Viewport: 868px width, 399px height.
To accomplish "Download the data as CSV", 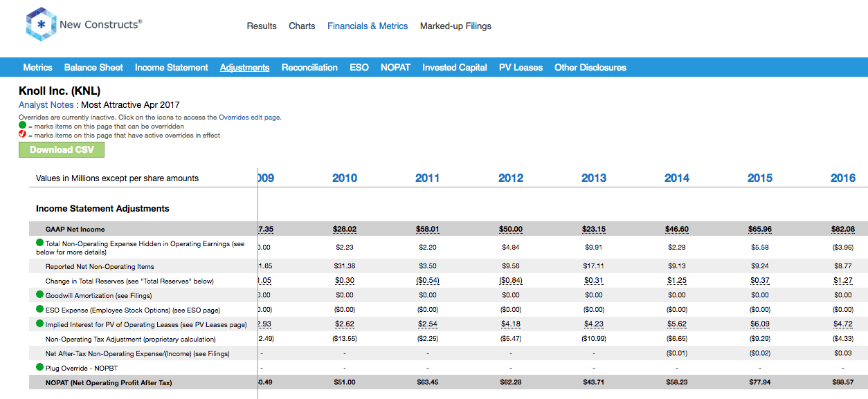I will pos(62,149).
